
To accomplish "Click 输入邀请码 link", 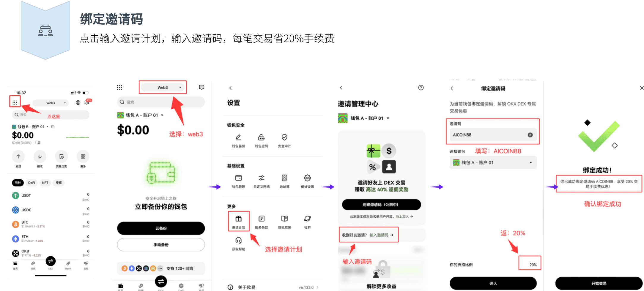I will (x=381, y=235).
